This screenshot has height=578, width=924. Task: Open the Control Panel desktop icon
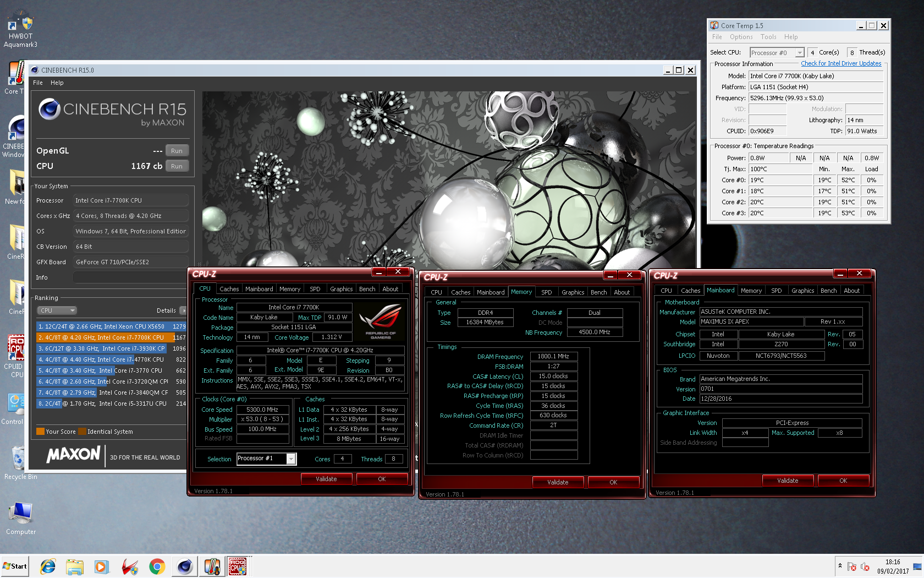(14, 410)
